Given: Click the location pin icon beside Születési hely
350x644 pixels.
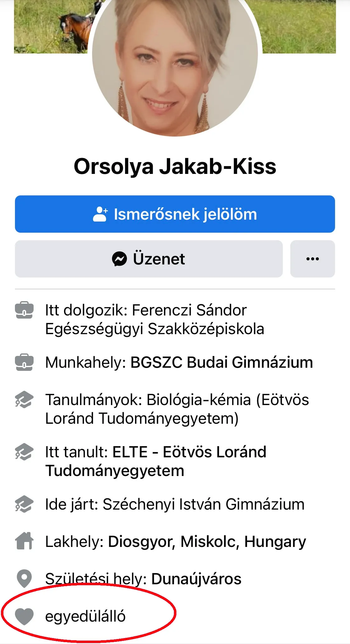Looking at the screenshot, I should click(x=24, y=579).
